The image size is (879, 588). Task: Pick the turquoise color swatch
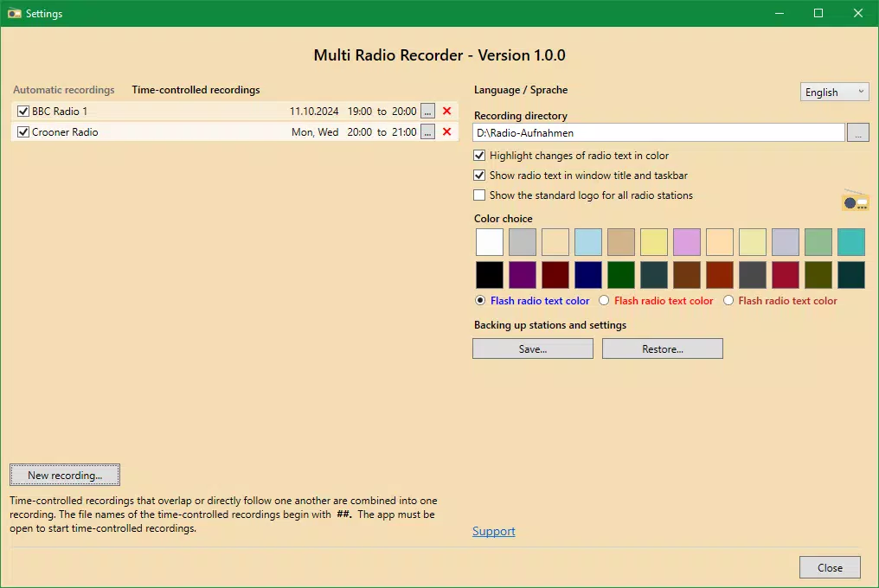[x=851, y=242]
